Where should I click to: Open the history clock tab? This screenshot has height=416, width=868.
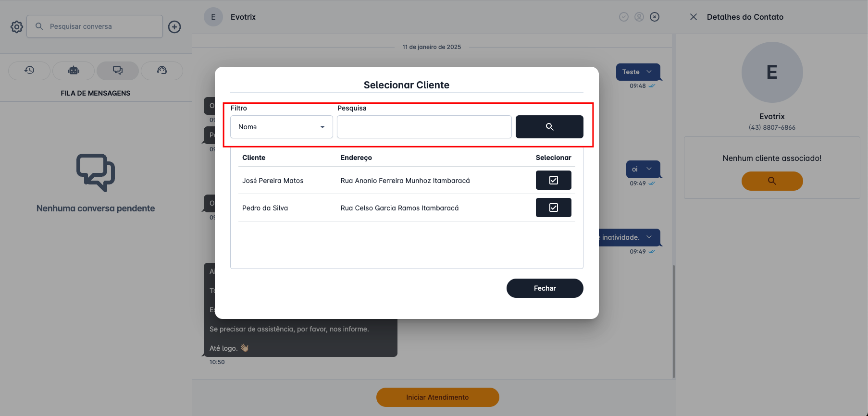[x=29, y=71]
